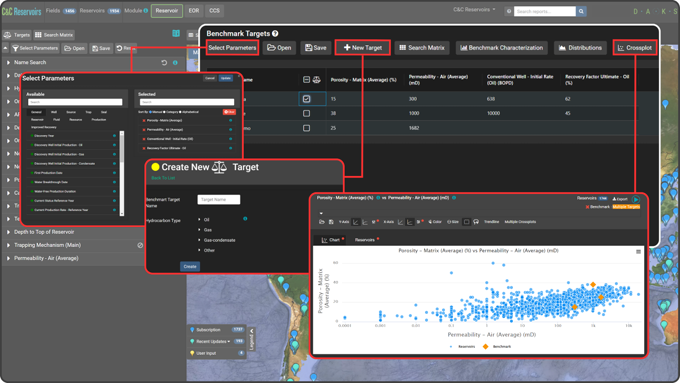Open the Crossplot chart view
The height and width of the screenshot is (383, 680).
(634, 48)
